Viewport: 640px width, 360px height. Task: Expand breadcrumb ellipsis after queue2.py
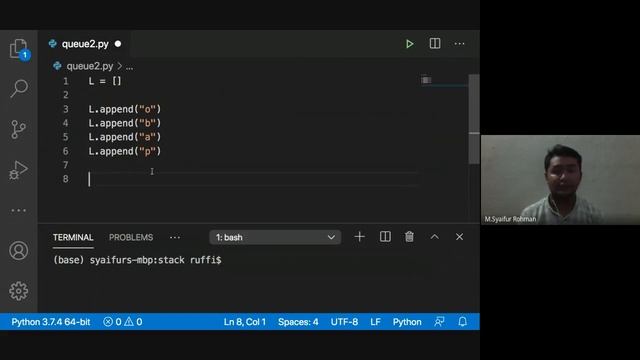pos(129,66)
